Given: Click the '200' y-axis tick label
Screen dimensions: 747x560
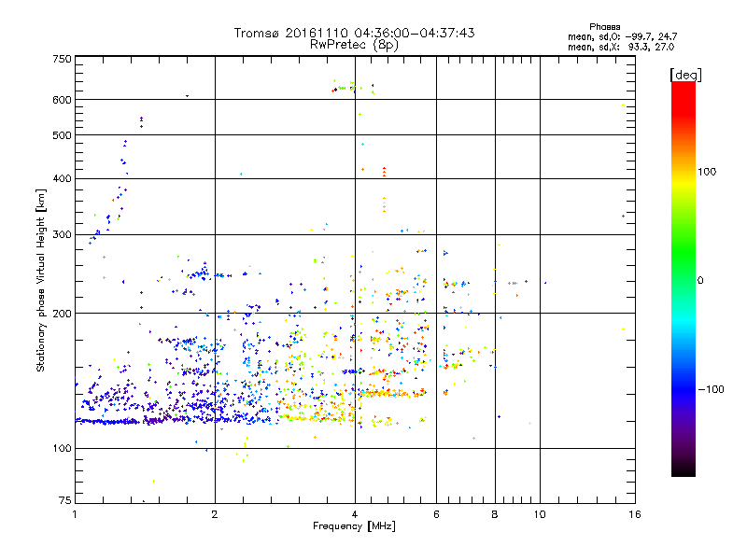Looking at the screenshot, I should tap(63, 314).
